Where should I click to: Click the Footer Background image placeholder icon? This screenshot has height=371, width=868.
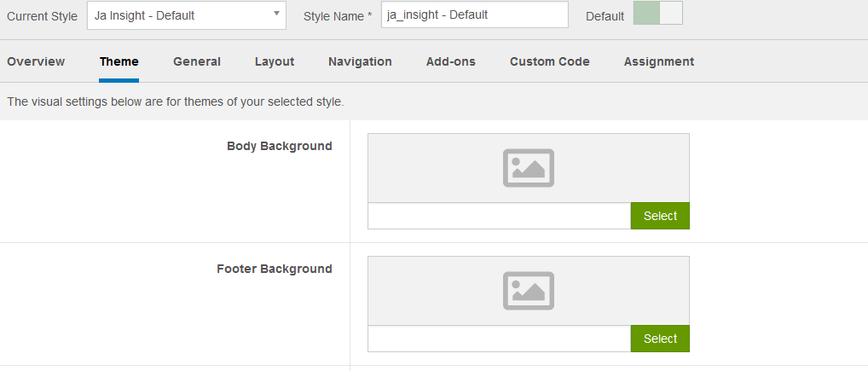528,291
